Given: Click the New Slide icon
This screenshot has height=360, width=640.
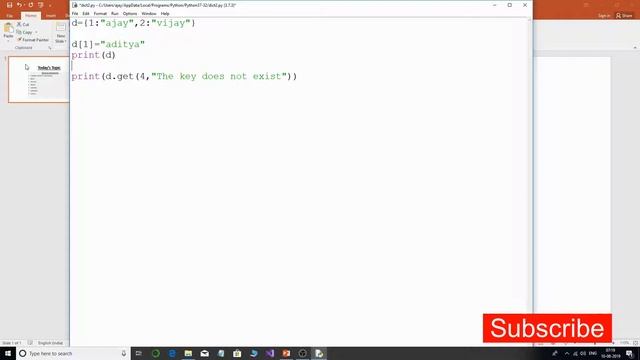Looking at the screenshot, I should coord(60,28).
